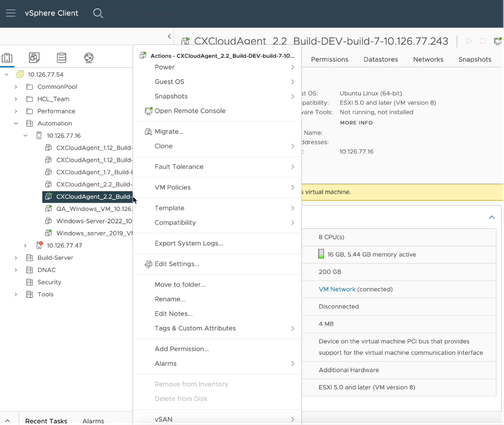The image size is (504, 425).
Task: Open the Clone submenu
Action: [x=217, y=146]
